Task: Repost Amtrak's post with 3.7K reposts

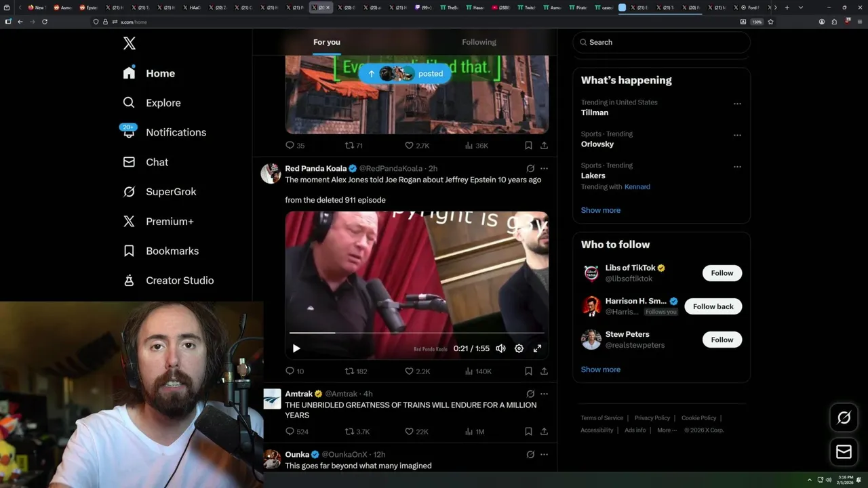Action: tap(357, 431)
